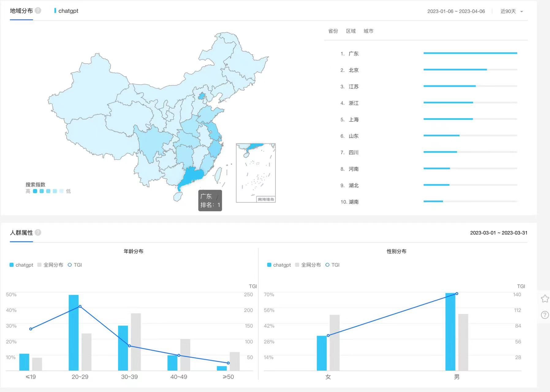This screenshot has height=392, width=550.
Task: Click the question mark help icon at right edge
Action: tap(545, 315)
